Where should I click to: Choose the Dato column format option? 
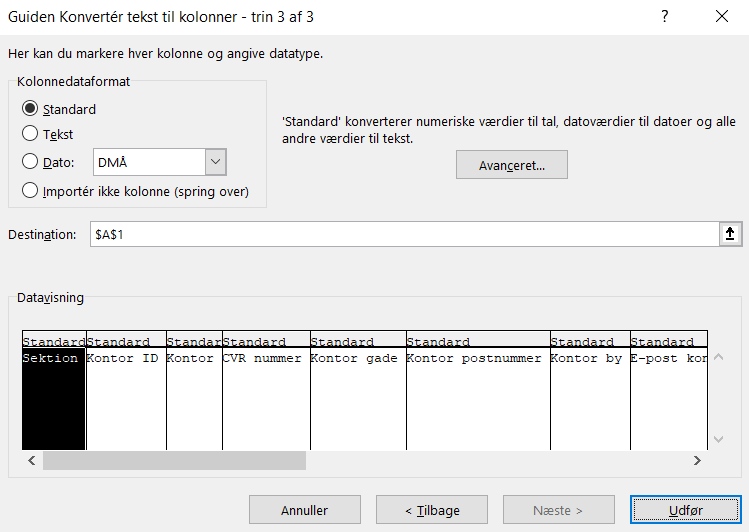coord(30,162)
